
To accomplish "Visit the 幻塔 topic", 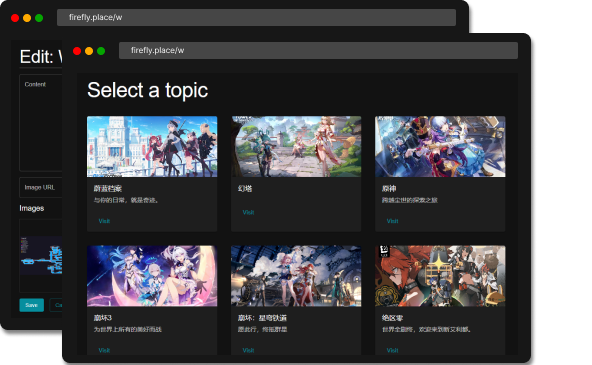I will [248, 212].
